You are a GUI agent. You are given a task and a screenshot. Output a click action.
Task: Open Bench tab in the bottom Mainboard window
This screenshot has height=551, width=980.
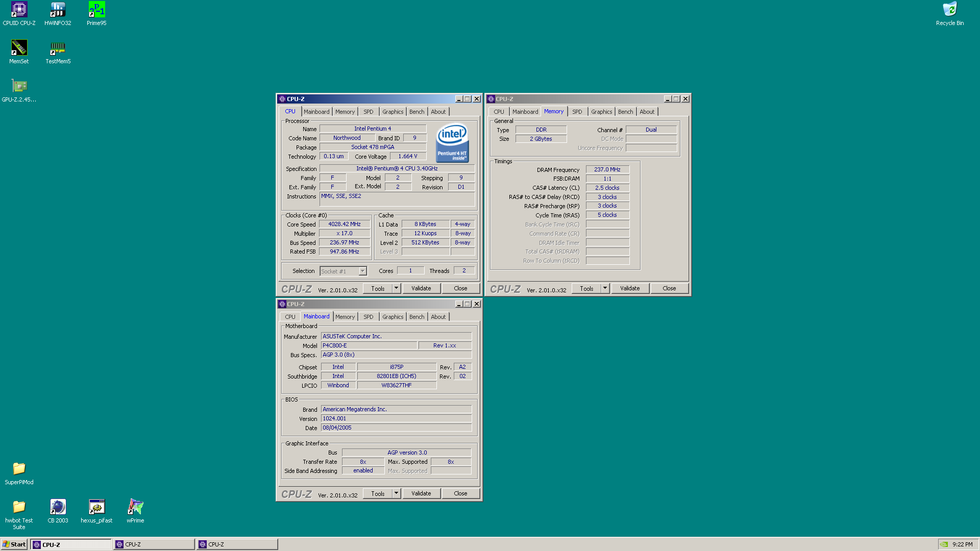pyautogui.click(x=417, y=317)
